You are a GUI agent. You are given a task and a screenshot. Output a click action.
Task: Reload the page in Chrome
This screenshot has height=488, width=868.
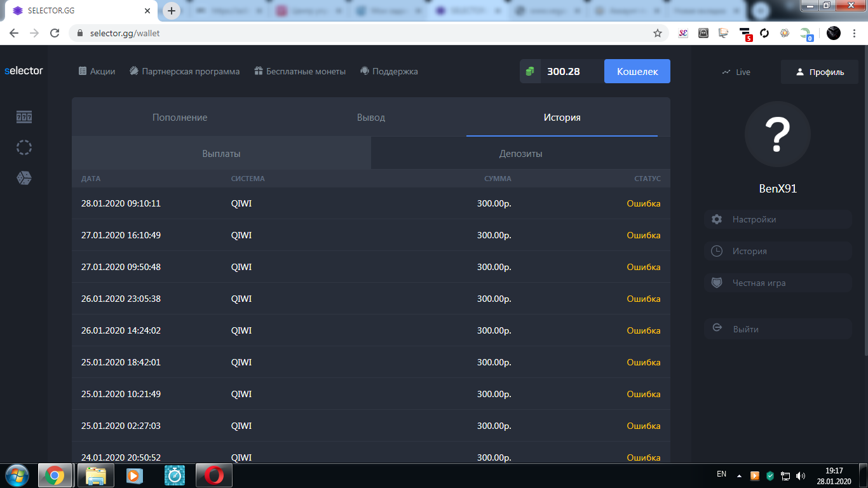tap(55, 33)
